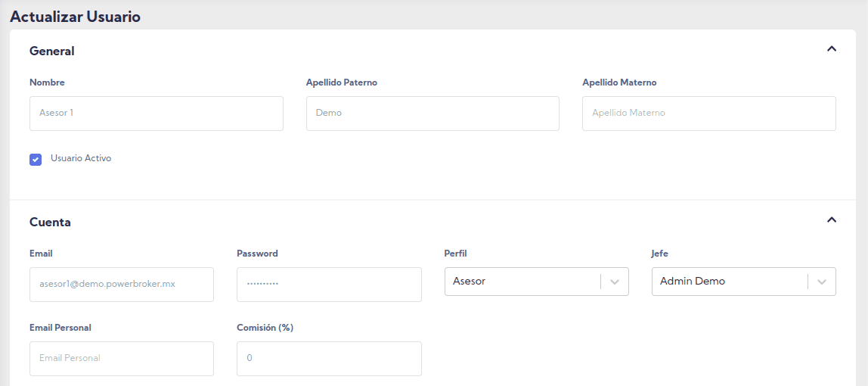Click the Email Personal input field
Viewport: 868px width, 386px height.
[x=121, y=359]
